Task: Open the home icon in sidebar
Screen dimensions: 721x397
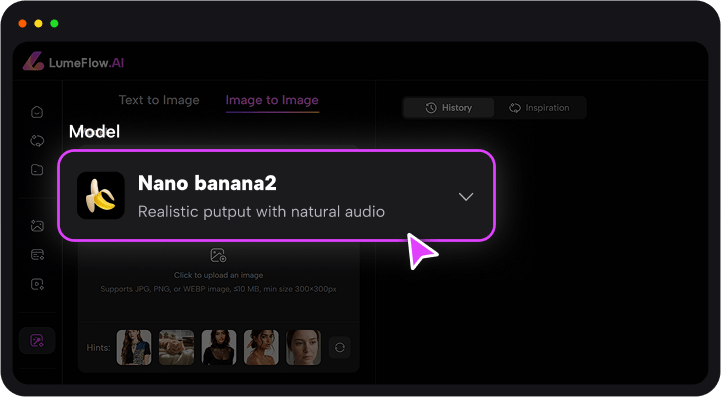Action: coord(37,112)
